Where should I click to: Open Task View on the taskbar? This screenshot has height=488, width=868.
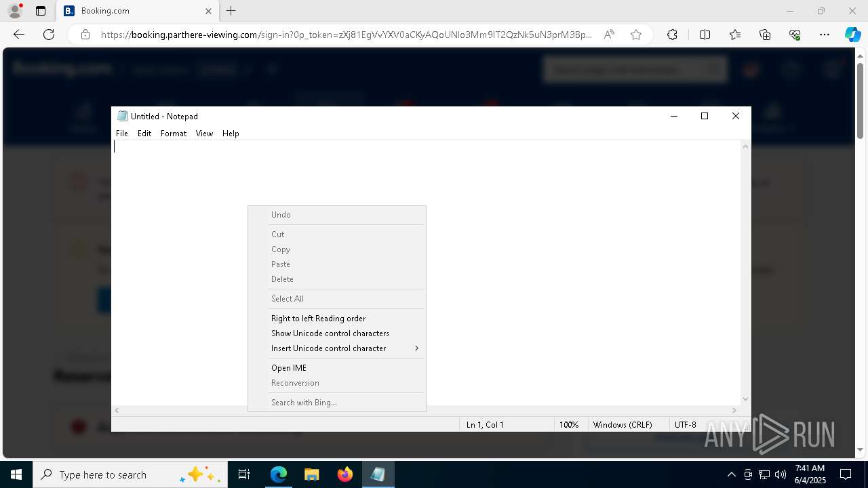244,474
